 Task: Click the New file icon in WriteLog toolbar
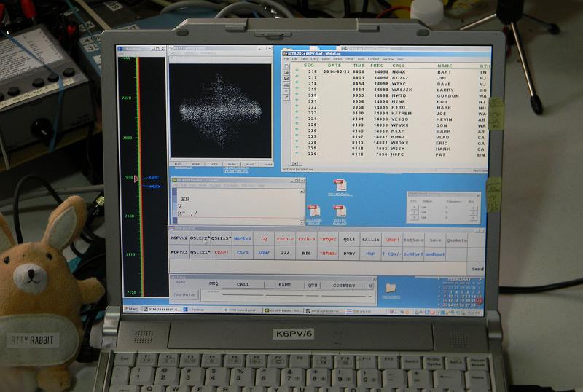pyautogui.click(x=286, y=66)
